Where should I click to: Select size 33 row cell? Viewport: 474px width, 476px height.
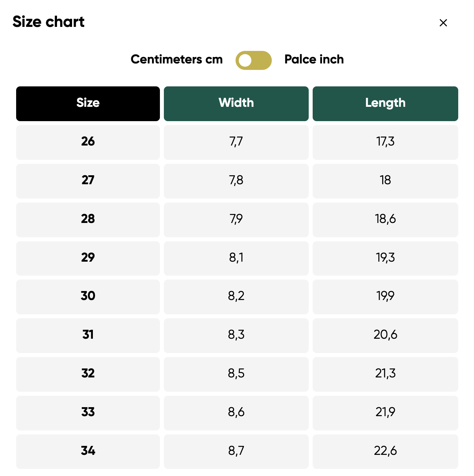[x=88, y=413]
